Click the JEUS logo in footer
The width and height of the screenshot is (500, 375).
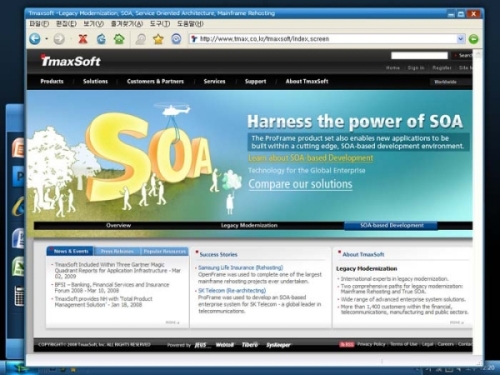pyautogui.click(x=201, y=345)
